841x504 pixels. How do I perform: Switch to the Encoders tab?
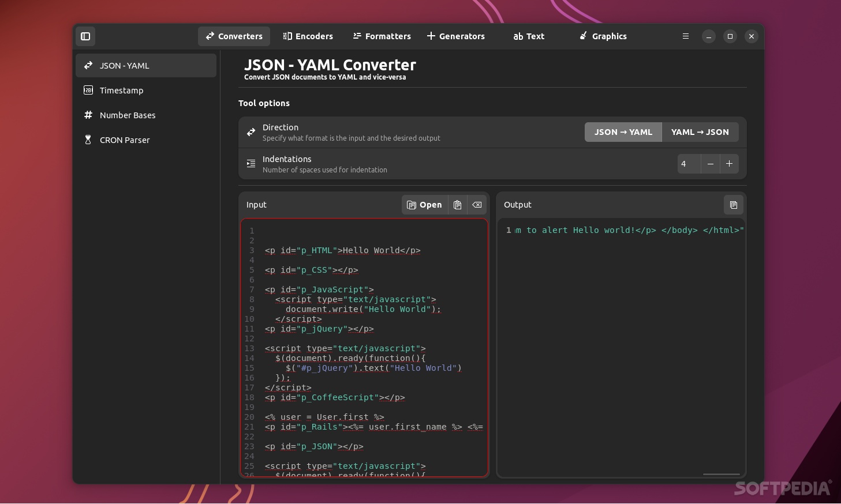pos(308,36)
